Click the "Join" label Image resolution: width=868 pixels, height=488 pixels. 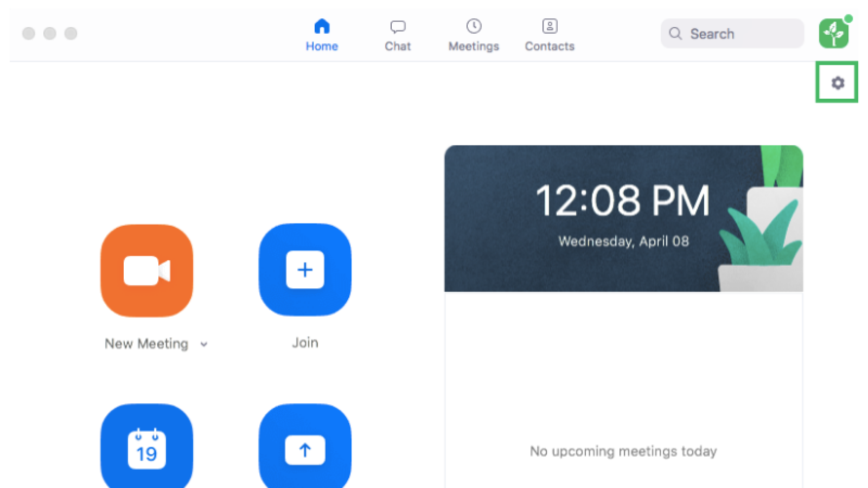[305, 343]
